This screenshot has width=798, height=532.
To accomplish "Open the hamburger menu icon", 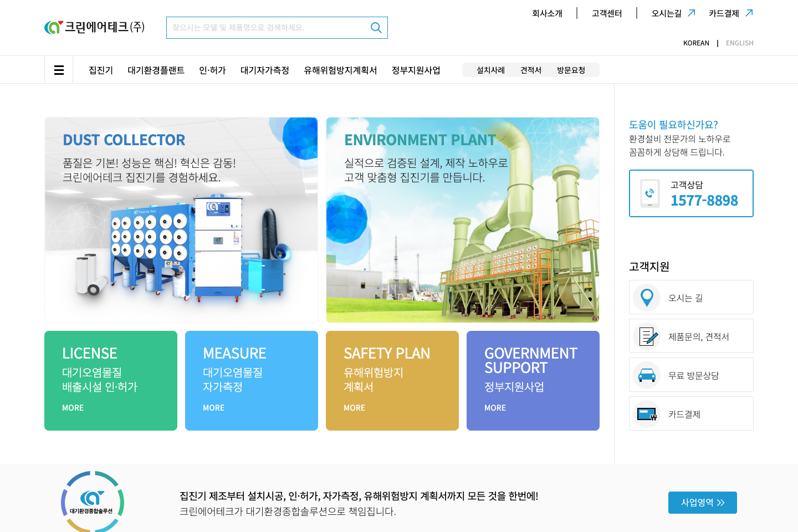I will (59, 70).
